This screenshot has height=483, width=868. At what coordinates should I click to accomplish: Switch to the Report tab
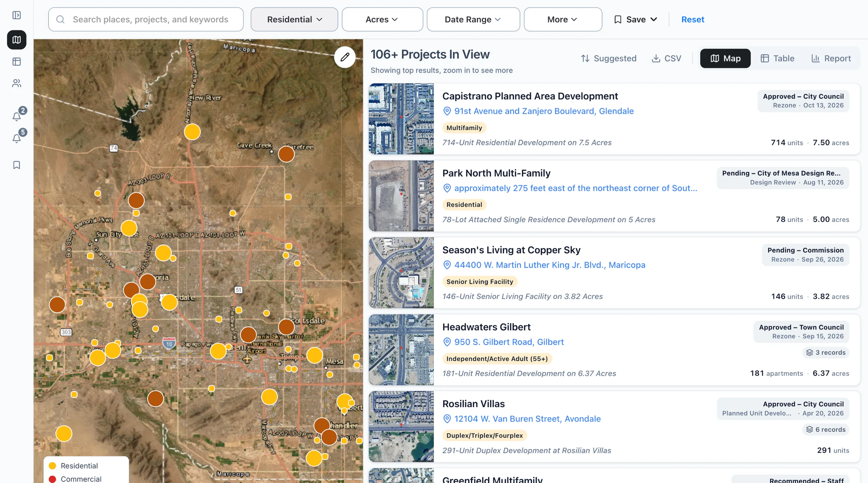831,59
